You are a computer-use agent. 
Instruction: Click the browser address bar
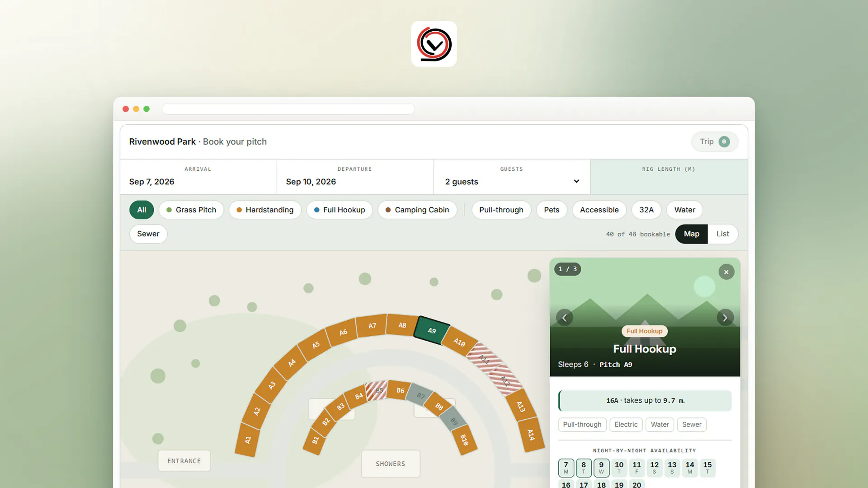[x=288, y=109]
